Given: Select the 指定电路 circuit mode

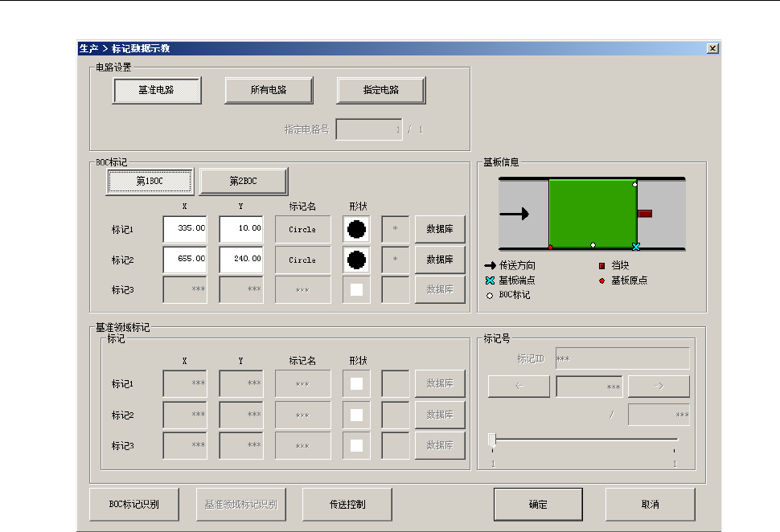Looking at the screenshot, I should (x=380, y=91).
